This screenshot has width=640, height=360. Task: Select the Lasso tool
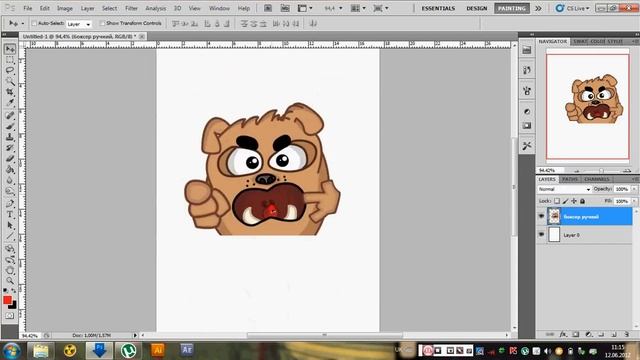10,71
